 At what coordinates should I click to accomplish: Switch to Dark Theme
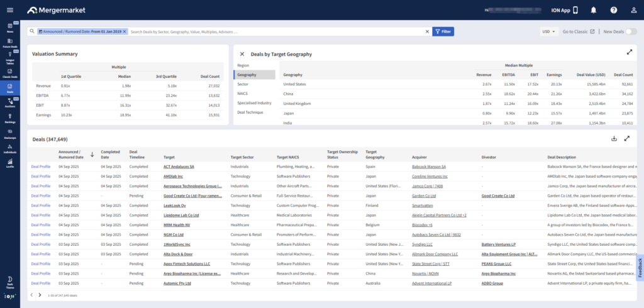tap(9, 280)
